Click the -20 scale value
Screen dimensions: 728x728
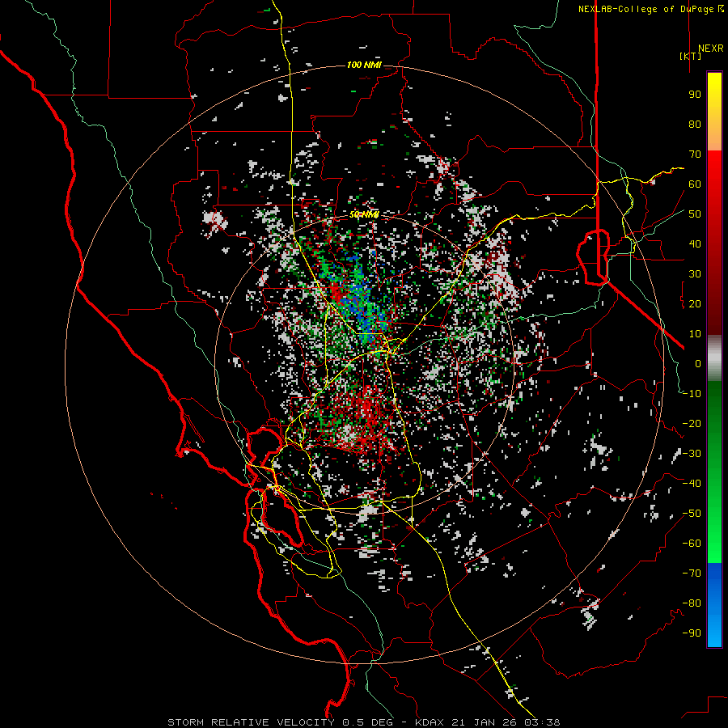pos(692,423)
